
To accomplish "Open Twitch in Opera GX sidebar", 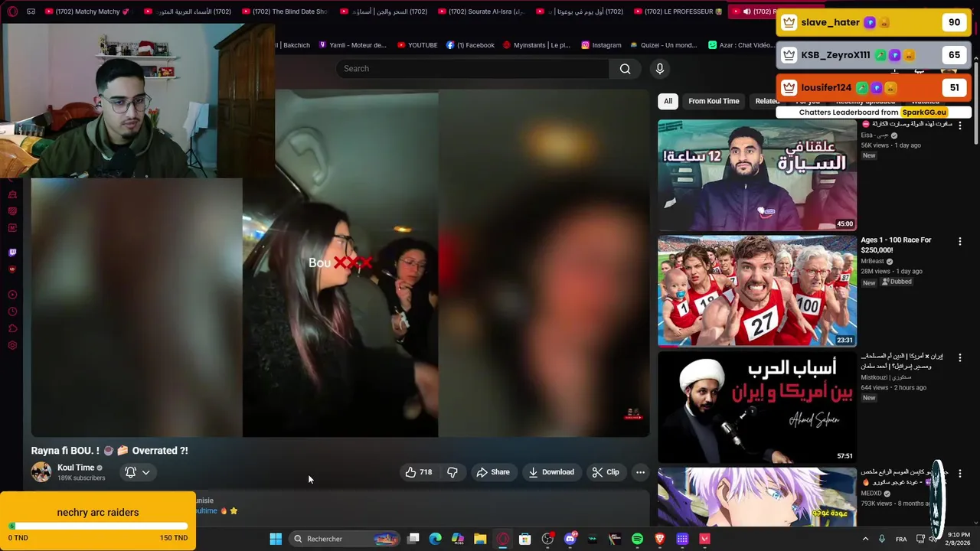I will pyautogui.click(x=12, y=253).
